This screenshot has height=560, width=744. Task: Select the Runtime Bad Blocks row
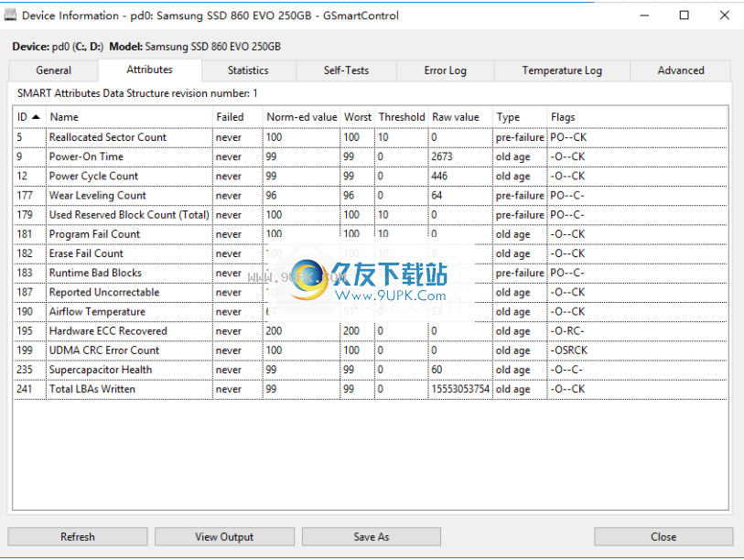click(x=370, y=273)
